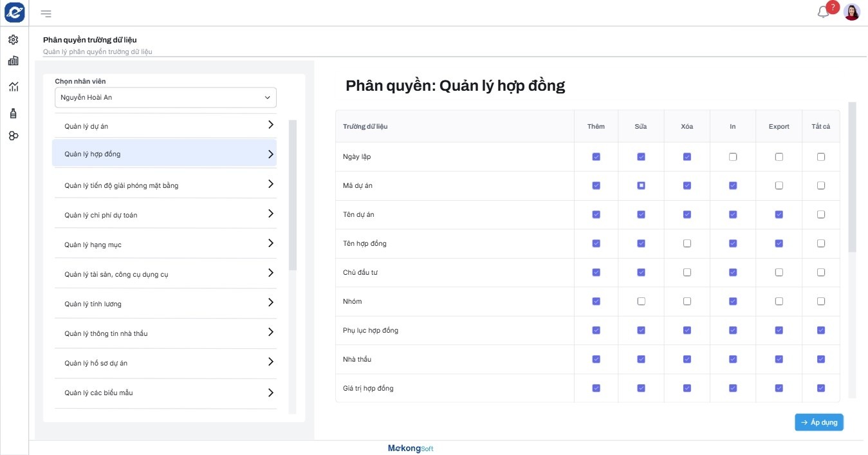This screenshot has height=455, width=868.
Task: Enable Xóa permission for Tên hợp đồng
Action: 687,244
